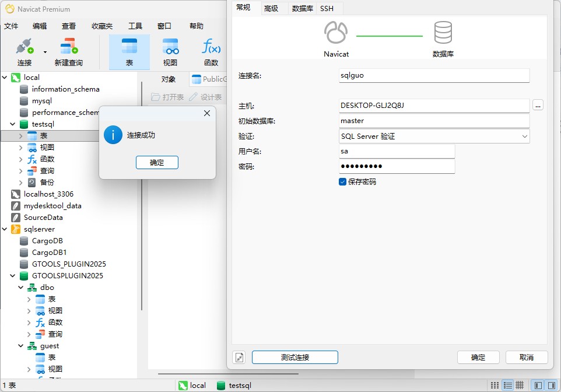The height and width of the screenshot is (392, 561).
Task: Select the Function f(x) toolbar icon
Action: point(211,47)
